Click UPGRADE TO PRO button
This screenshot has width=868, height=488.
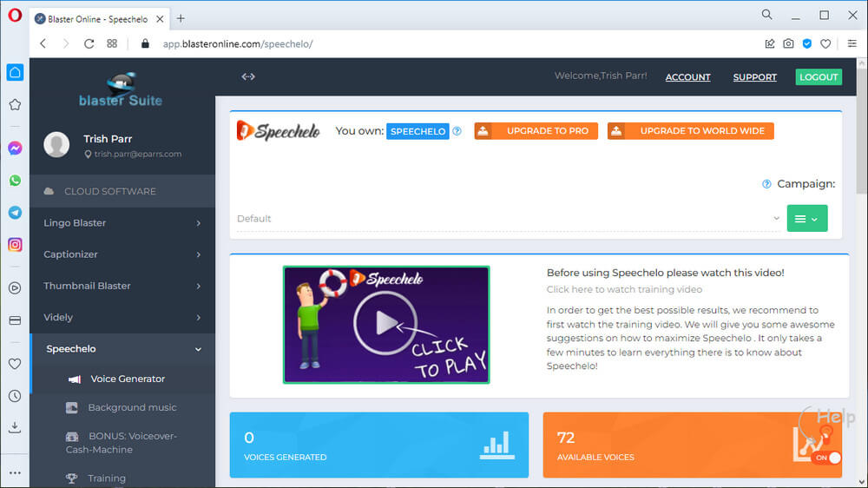tap(536, 131)
